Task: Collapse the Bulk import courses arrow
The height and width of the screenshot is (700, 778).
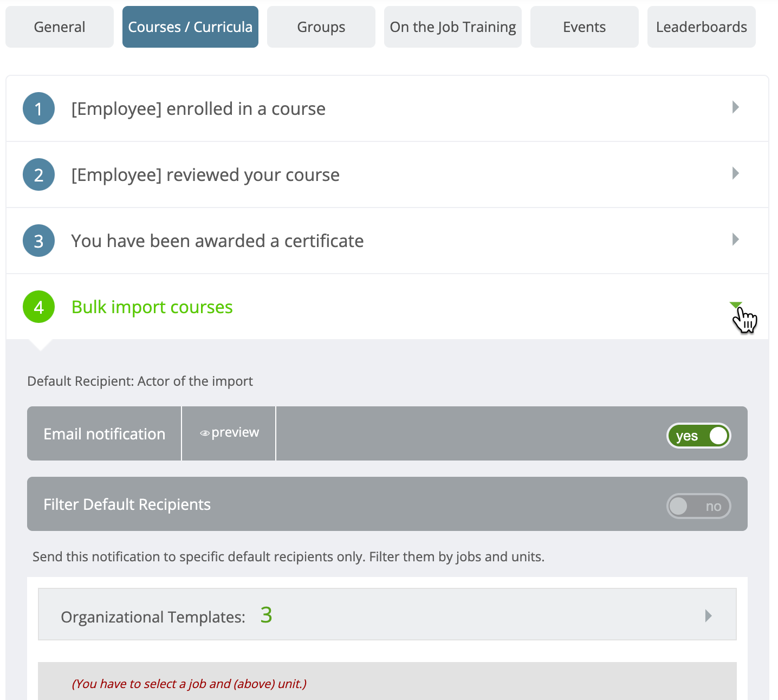Action: tap(736, 306)
